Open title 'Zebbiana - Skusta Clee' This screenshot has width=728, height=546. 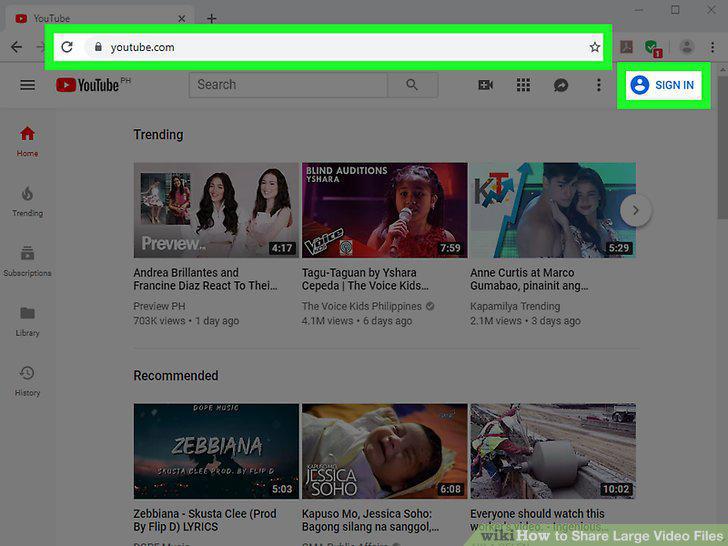(205, 520)
